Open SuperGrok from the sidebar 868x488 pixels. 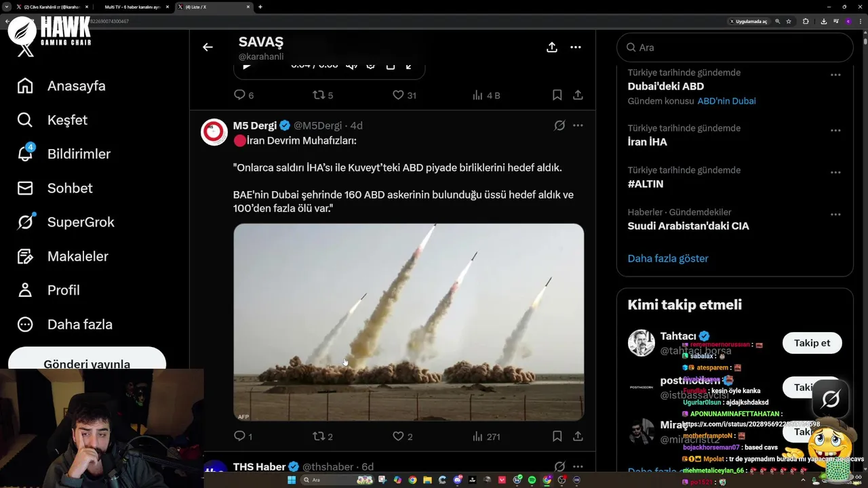(66, 222)
